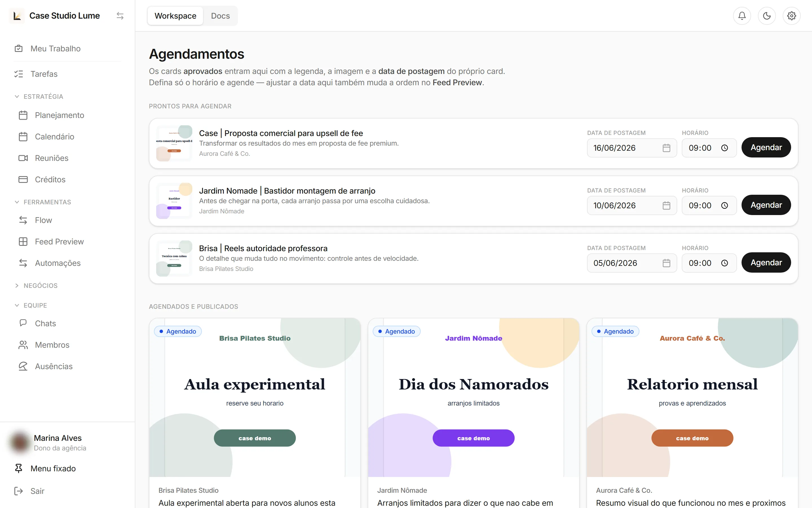Collapse the FERRAMENTAS section
Screen dimensions: 812x508
click(x=43, y=202)
